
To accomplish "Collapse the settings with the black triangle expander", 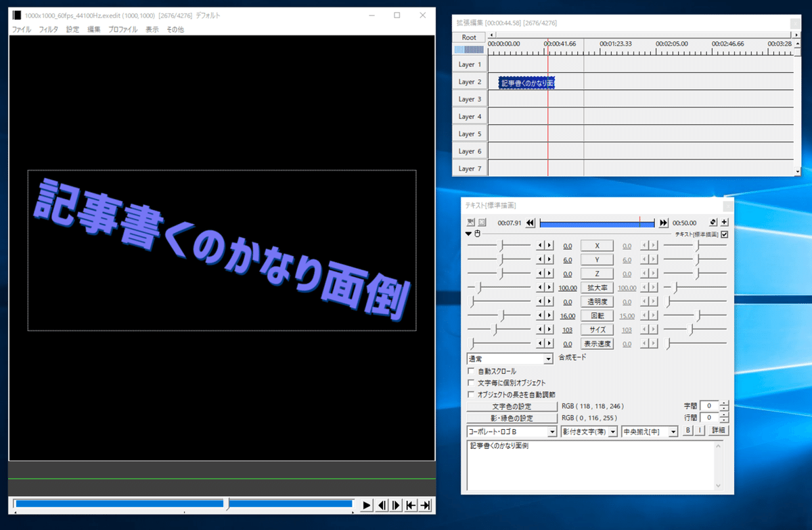I will [469, 234].
